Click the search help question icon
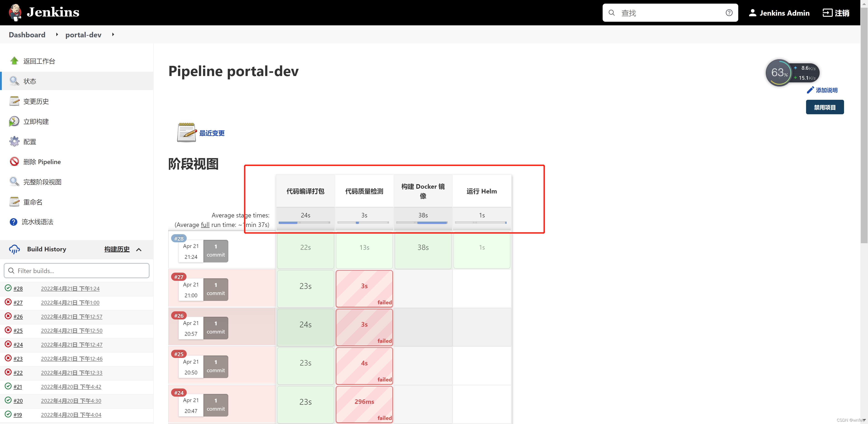The image size is (868, 424). point(729,13)
